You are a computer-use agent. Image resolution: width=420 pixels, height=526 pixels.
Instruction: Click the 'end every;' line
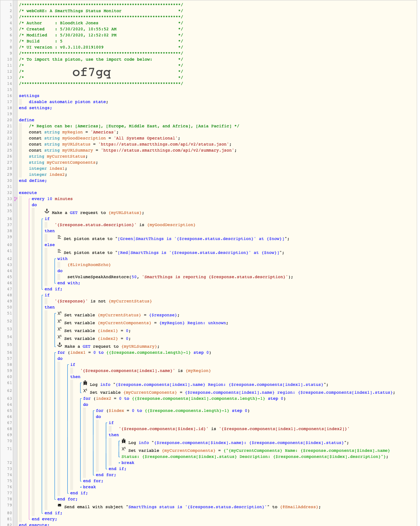[x=45, y=519]
